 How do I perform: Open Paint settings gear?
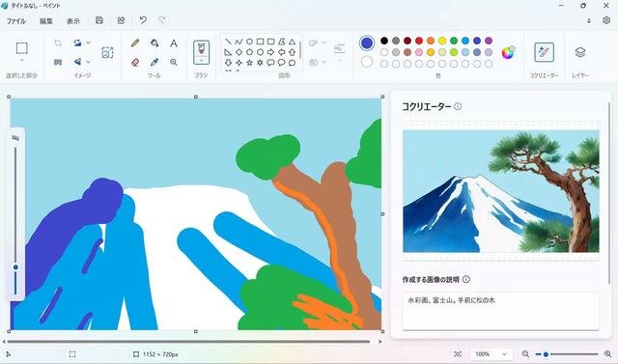tap(606, 20)
